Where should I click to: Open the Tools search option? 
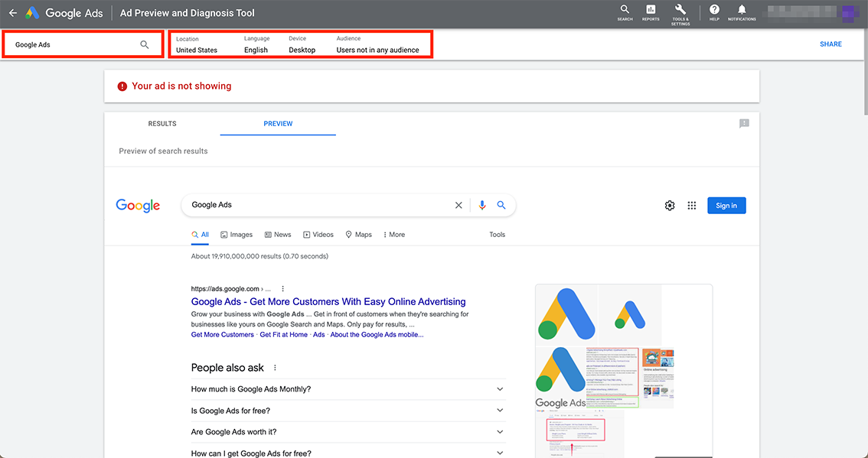point(497,235)
